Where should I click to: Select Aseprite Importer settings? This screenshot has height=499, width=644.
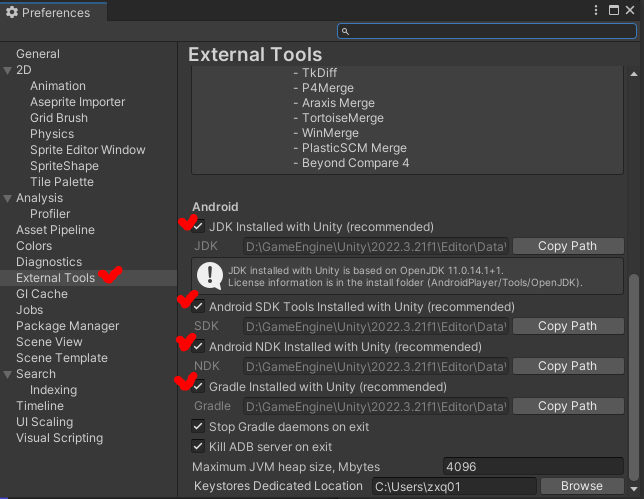[78, 102]
